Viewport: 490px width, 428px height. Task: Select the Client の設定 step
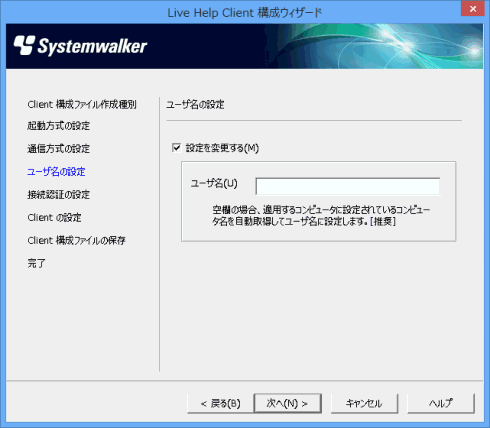point(54,217)
